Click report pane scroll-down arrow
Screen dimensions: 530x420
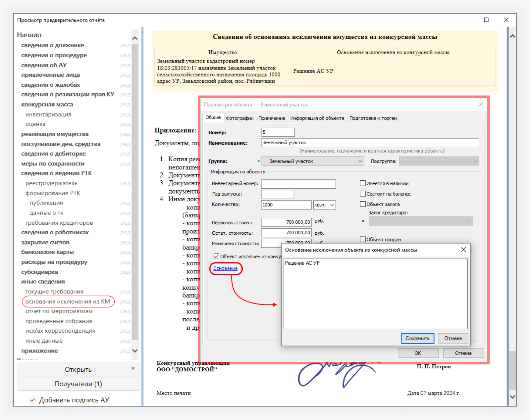[512, 397]
